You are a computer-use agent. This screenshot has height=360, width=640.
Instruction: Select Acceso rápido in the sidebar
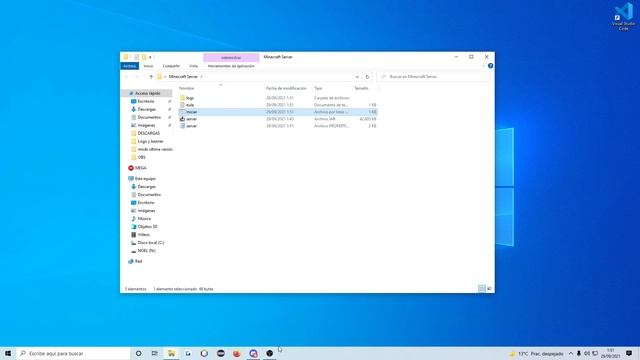148,93
